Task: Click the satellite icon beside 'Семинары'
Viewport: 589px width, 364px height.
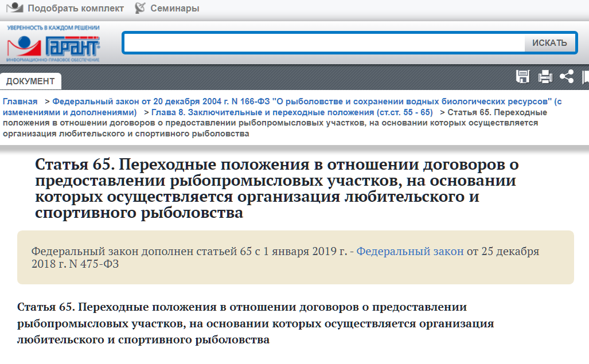Action: [140, 8]
